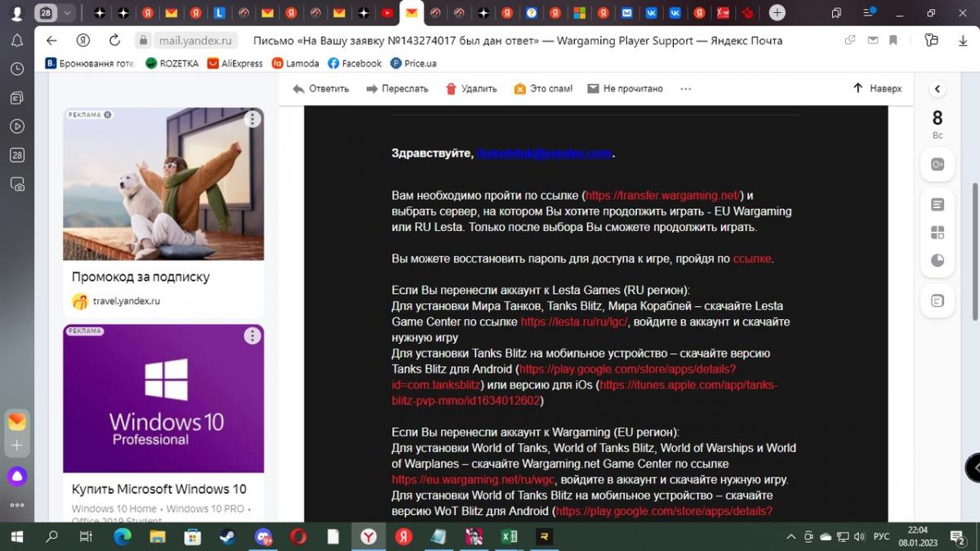
Task: Open the eu.wargaming.net/ru/wgc link
Action: [473, 480]
